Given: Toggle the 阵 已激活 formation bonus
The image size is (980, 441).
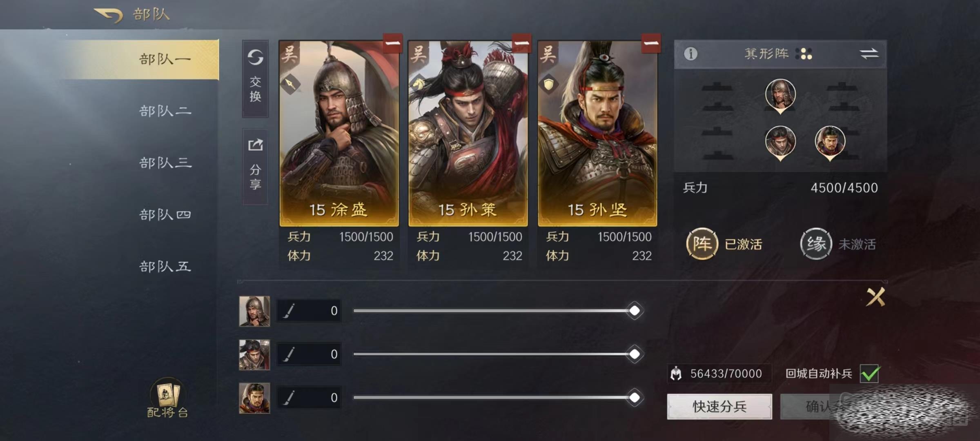Looking at the screenshot, I should pos(724,244).
